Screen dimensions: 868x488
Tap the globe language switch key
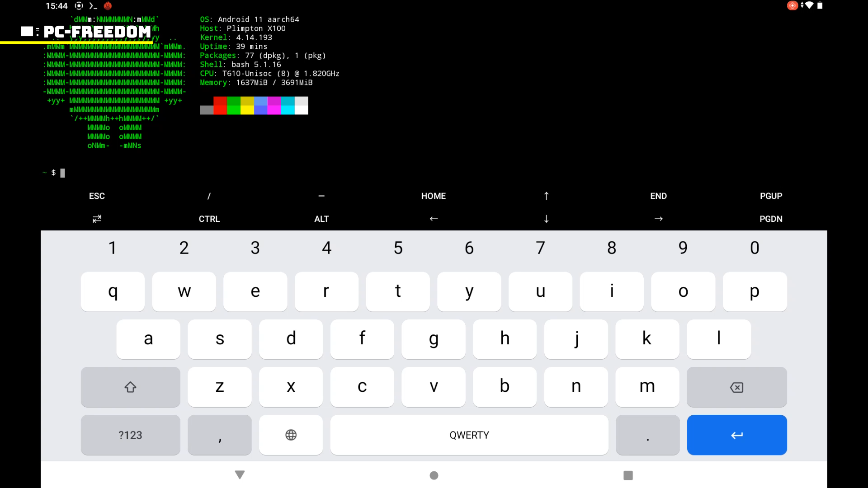pyautogui.click(x=291, y=435)
